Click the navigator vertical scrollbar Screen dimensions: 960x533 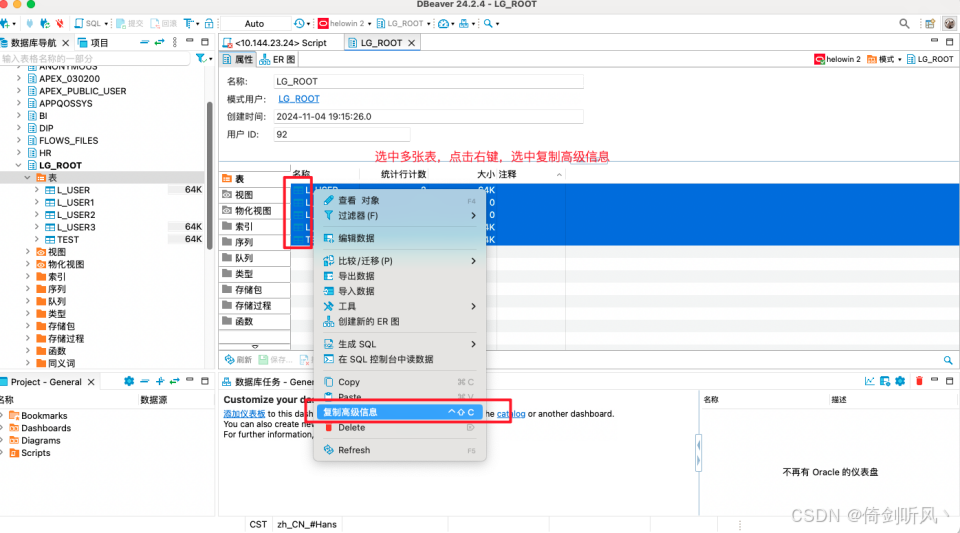click(x=210, y=174)
